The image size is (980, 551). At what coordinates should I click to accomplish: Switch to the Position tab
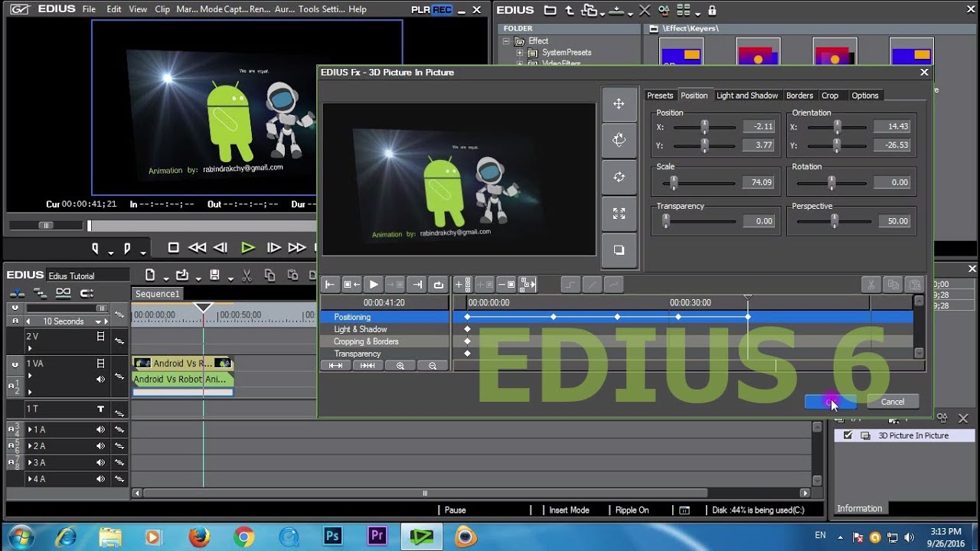click(x=694, y=96)
